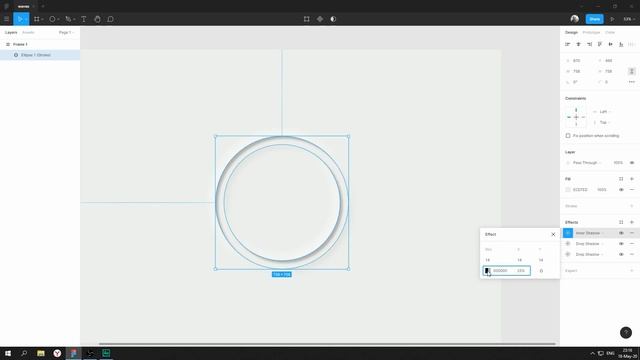This screenshot has height=360, width=640.
Task: Toggle fill visibility eye icon
Action: coord(621,190)
